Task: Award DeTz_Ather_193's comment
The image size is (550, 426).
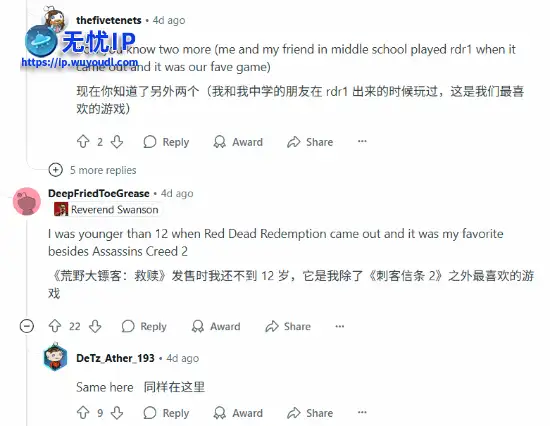Action: point(238,413)
